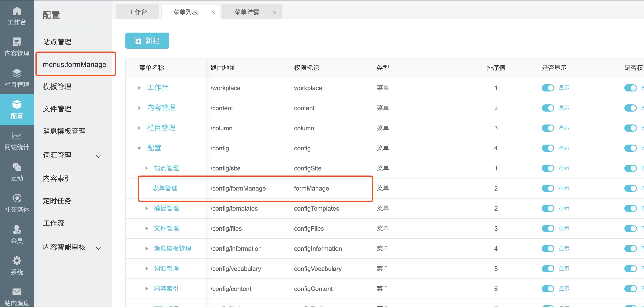644x307 pixels.
Task: Click the 新建 button
Action: tap(147, 41)
